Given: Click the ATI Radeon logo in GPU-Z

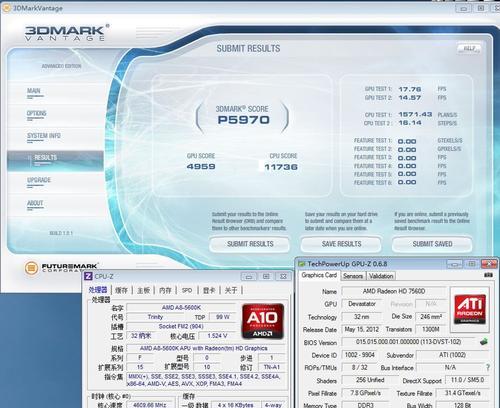Looking at the screenshot, I should (x=470, y=308).
